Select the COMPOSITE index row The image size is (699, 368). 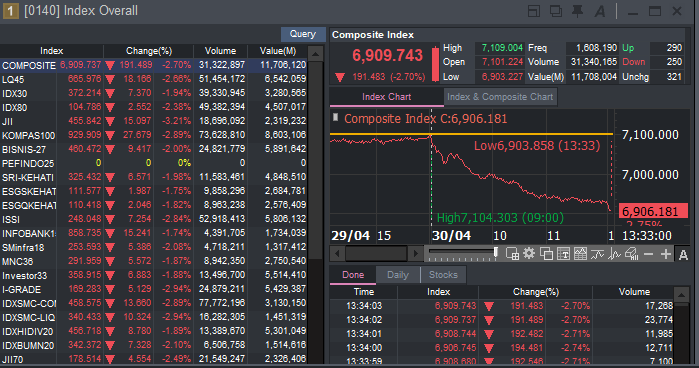click(x=154, y=65)
